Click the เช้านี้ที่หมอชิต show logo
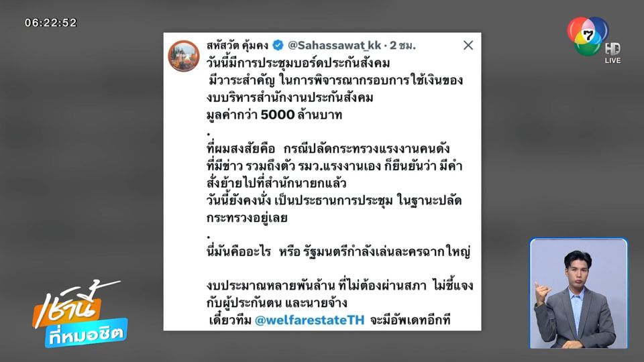The height and width of the screenshot is (362, 644). pos(80,314)
